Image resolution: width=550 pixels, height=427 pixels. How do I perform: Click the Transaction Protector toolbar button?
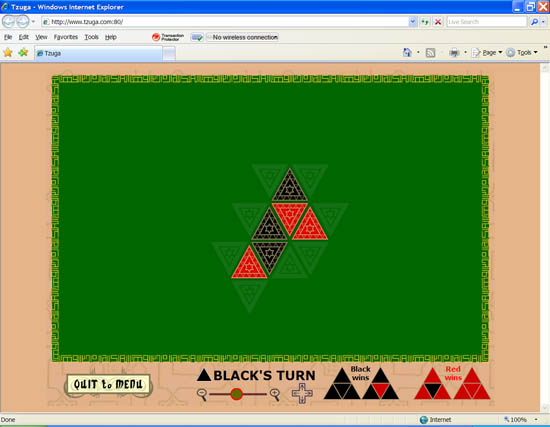[168, 37]
